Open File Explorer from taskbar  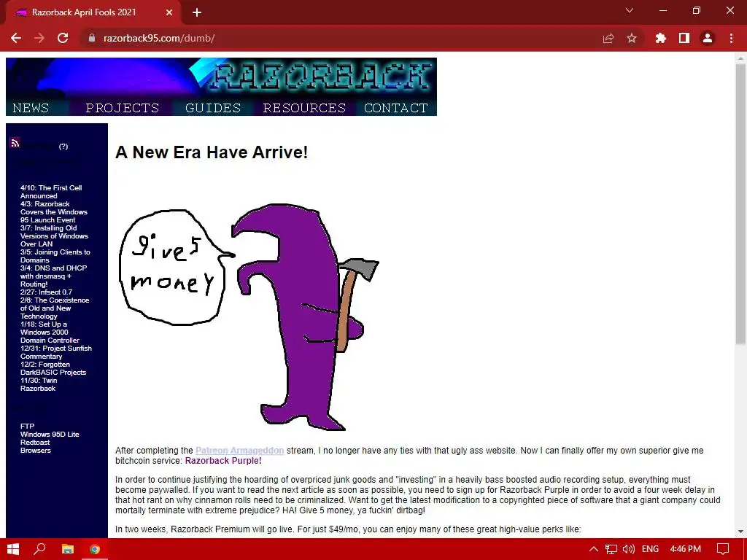(x=68, y=549)
